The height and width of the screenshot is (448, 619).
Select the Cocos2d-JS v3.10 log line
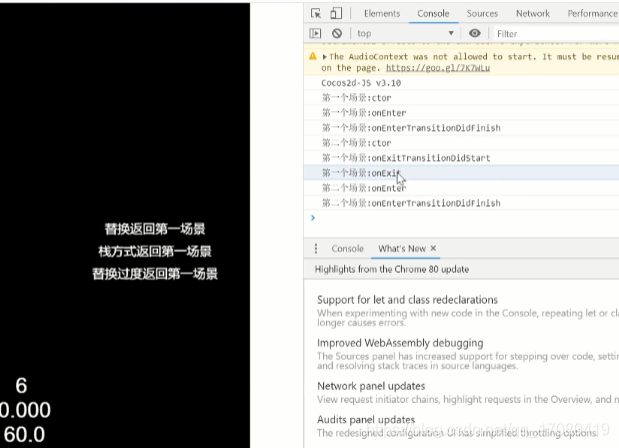click(x=461, y=83)
